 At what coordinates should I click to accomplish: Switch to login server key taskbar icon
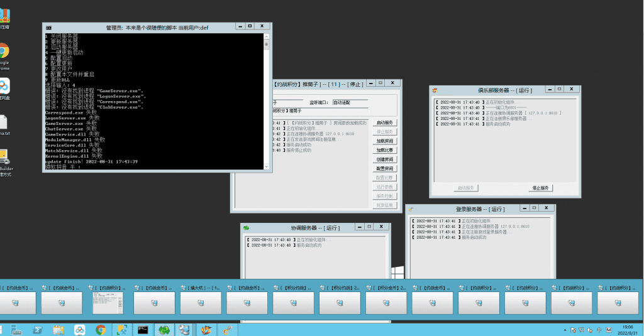[x=227, y=330]
